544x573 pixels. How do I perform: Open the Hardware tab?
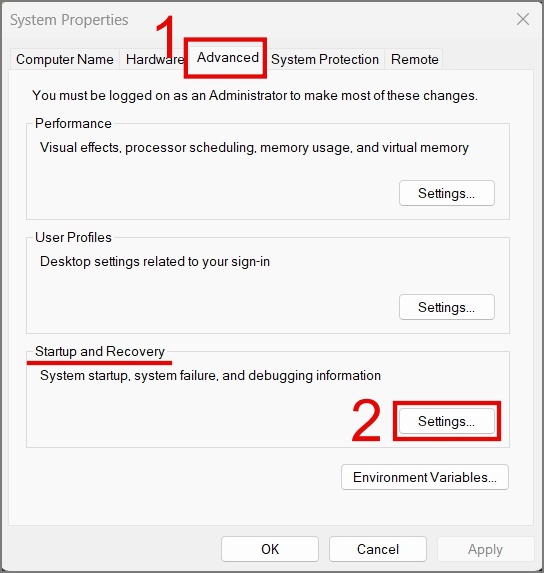pos(154,59)
